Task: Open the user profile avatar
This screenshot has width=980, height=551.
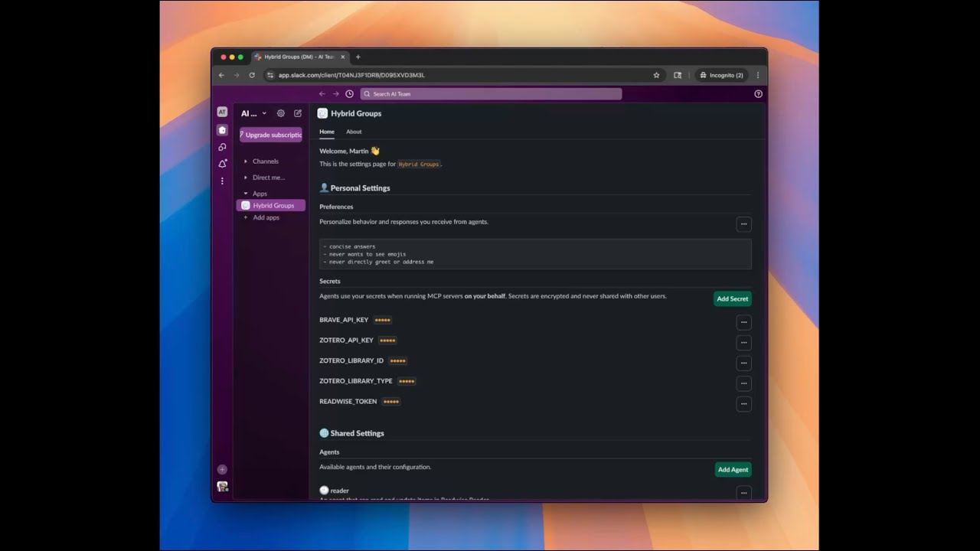Action: [222, 487]
